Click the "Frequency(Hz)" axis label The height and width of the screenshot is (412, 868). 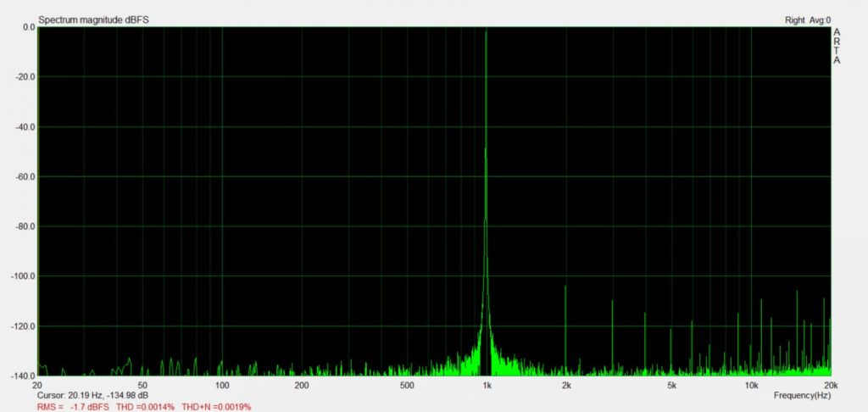coord(802,395)
